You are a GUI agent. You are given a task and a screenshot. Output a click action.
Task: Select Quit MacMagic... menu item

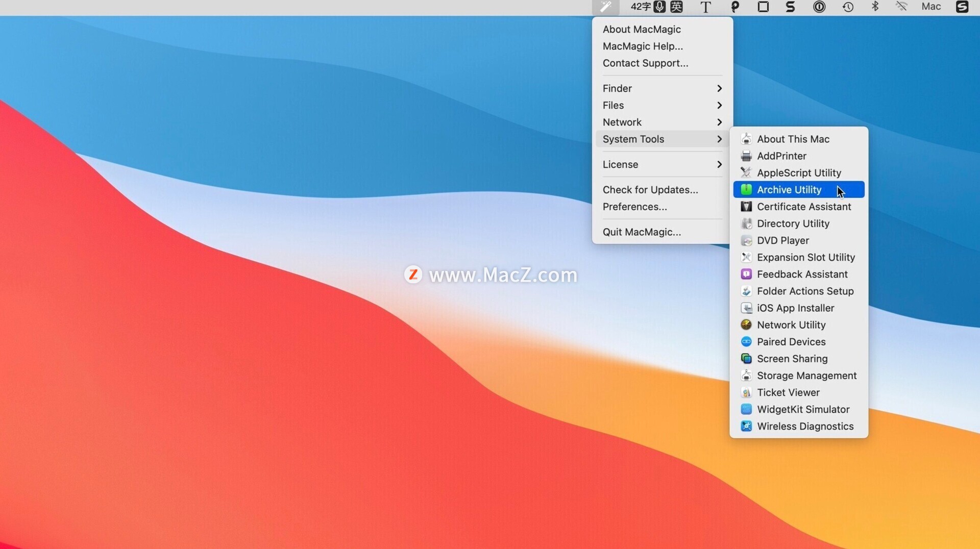pos(642,232)
